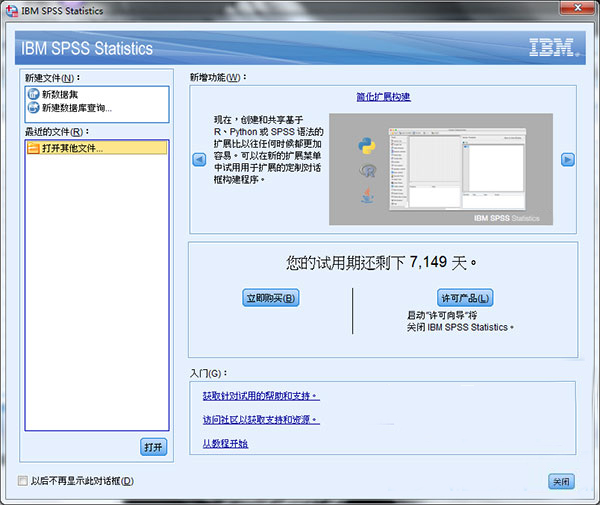Click the extension builder preview thumbnail
This screenshot has height=505, width=600.
pyautogui.click(x=441, y=169)
